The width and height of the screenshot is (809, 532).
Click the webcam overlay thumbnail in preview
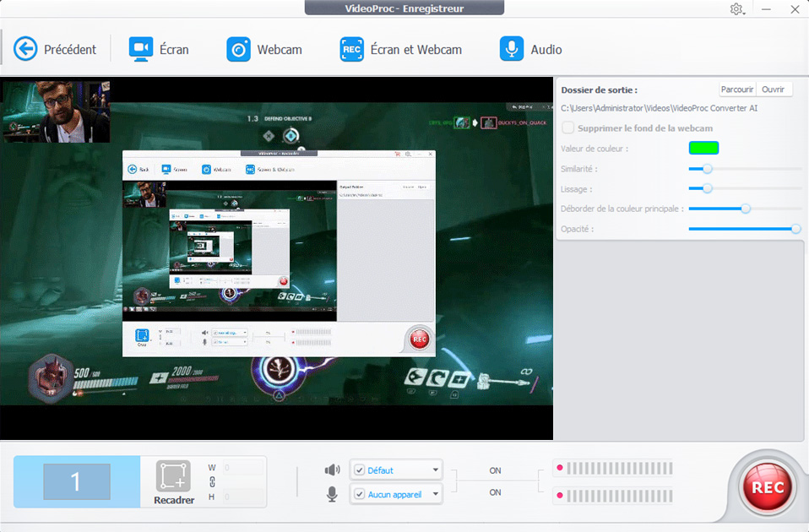[x=57, y=111]
